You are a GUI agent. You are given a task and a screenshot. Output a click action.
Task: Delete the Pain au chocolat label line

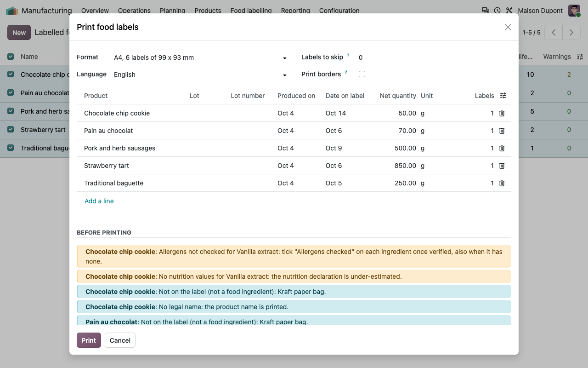(x=502, y=131)
